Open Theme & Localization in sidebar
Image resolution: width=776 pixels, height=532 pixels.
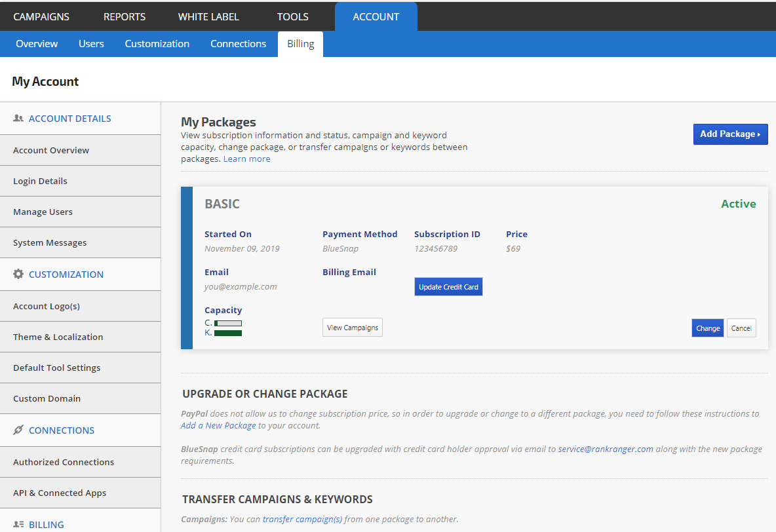58,337
